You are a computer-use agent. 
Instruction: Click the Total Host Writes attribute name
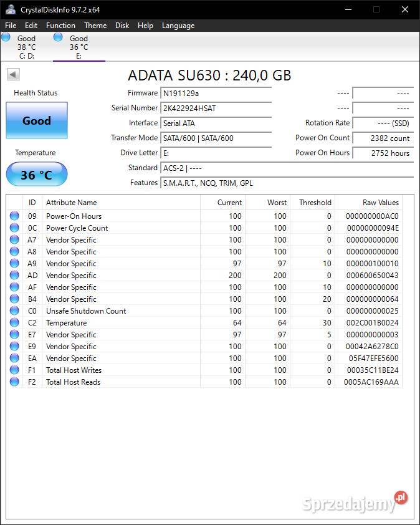coord(74,370)
